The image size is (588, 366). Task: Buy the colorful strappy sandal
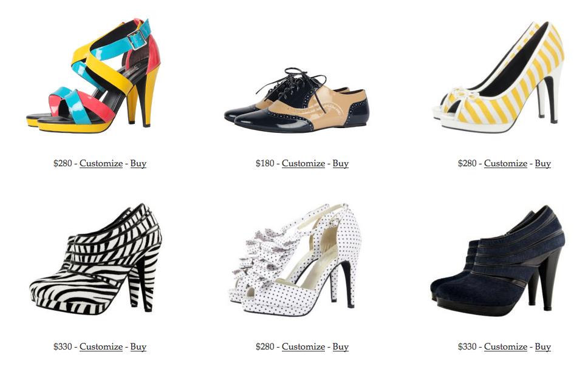point(138,163)
